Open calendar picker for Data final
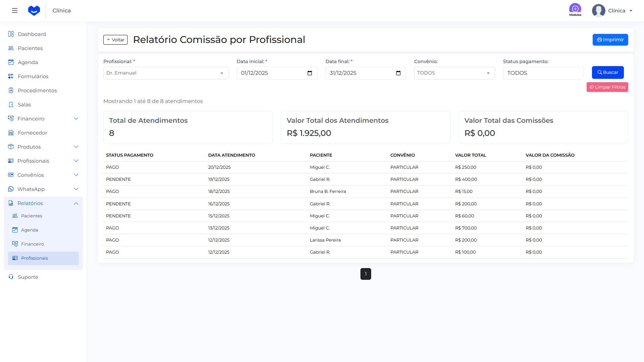 tap(398, 73)
